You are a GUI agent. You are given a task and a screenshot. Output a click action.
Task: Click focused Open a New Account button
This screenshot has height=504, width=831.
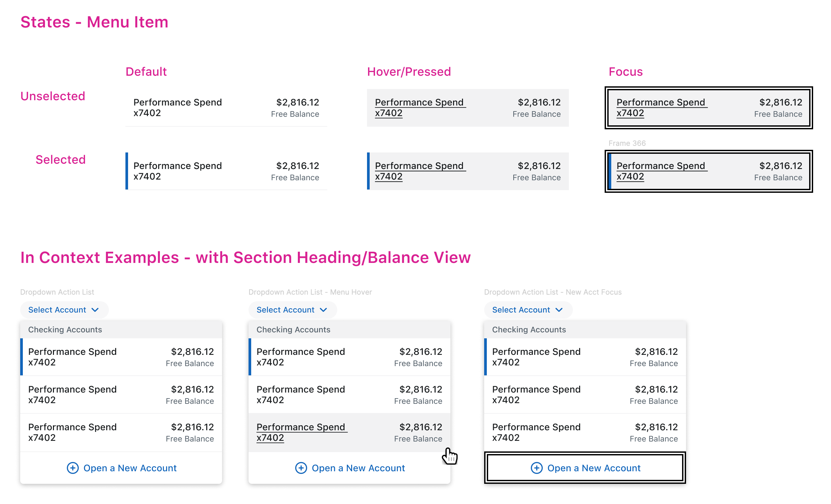pyautogui.click(x=594, y=468)
